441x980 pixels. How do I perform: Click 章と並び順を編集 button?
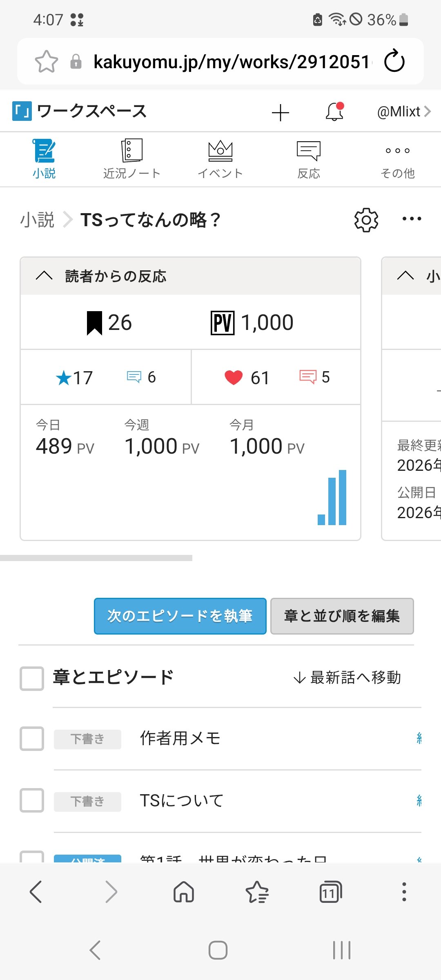click(342, 616)
